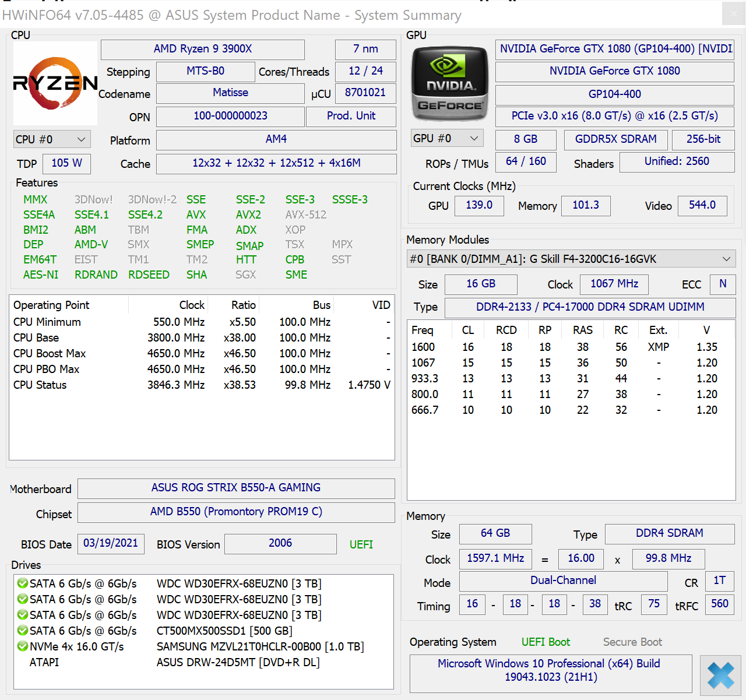
Task: Click the blue X close button at bottom right
Action: [720, 676]
